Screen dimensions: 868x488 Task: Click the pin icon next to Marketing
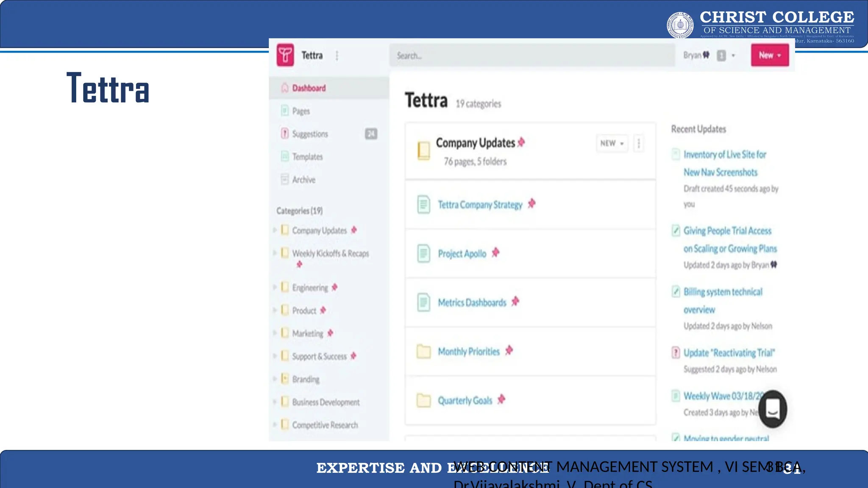330,333
